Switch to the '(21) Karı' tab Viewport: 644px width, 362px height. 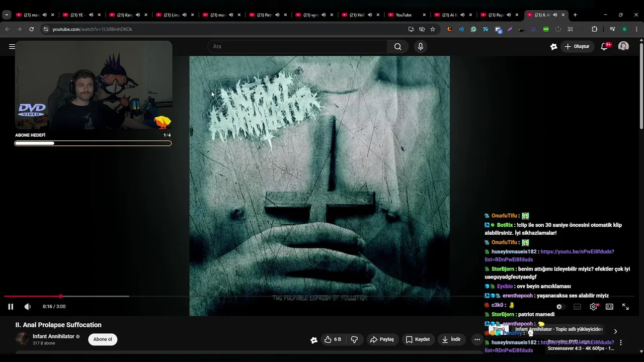coord(128,15)
